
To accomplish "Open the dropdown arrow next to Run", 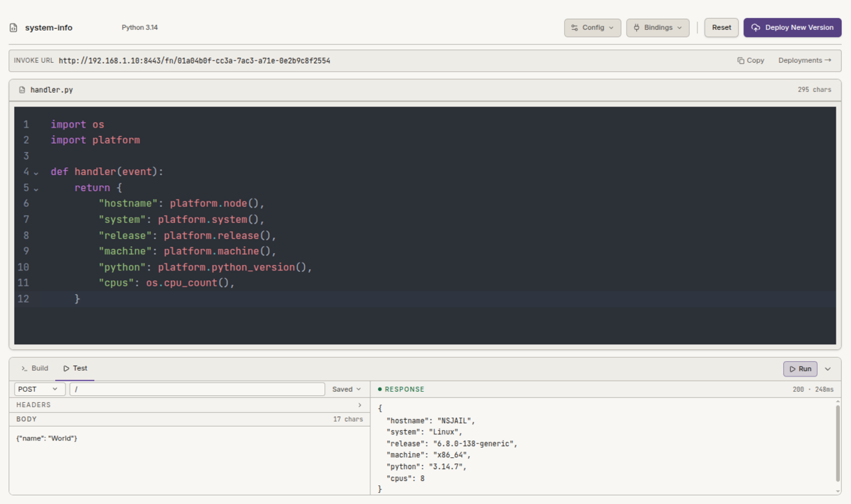I will (x=828, y=369).
